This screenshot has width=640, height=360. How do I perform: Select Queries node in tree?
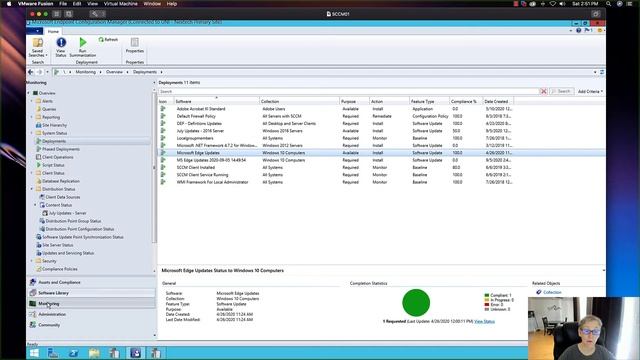pos(49,109)
